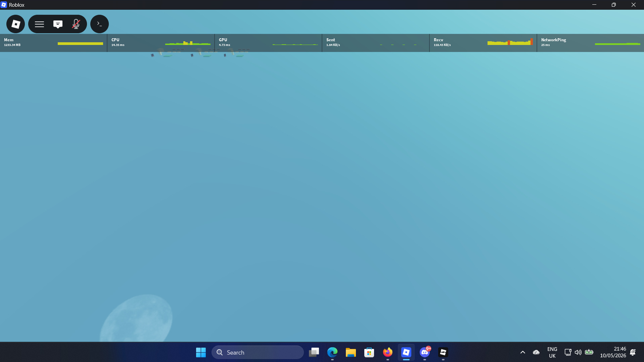Open the Roblox logo menu button

(x=15, y=24)
